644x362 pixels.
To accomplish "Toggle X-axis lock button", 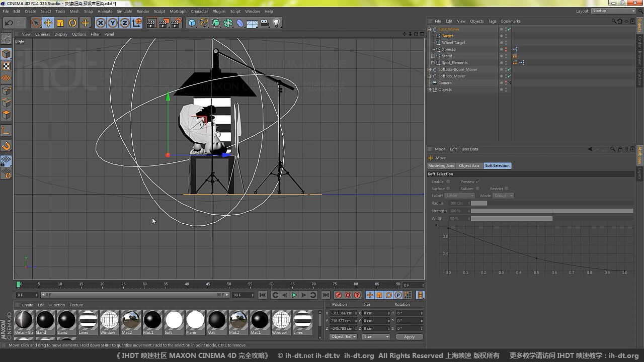I will tap(101, 23).
